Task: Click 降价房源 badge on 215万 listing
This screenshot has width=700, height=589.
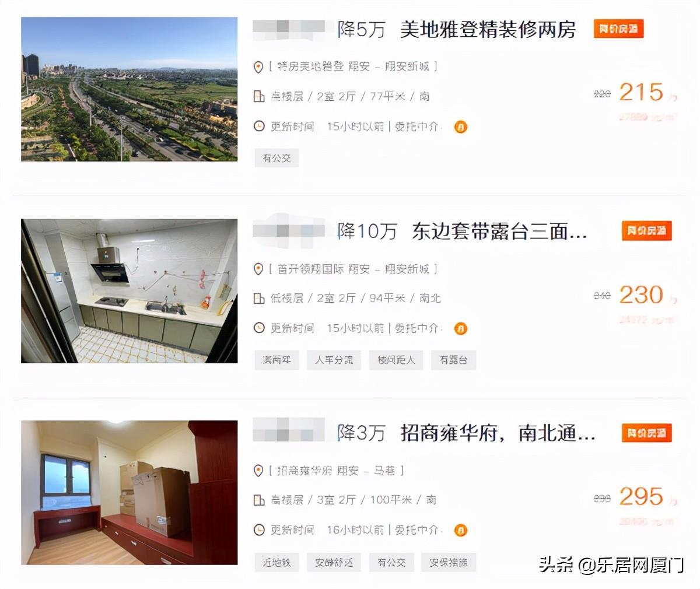Action: coord(618,29)
